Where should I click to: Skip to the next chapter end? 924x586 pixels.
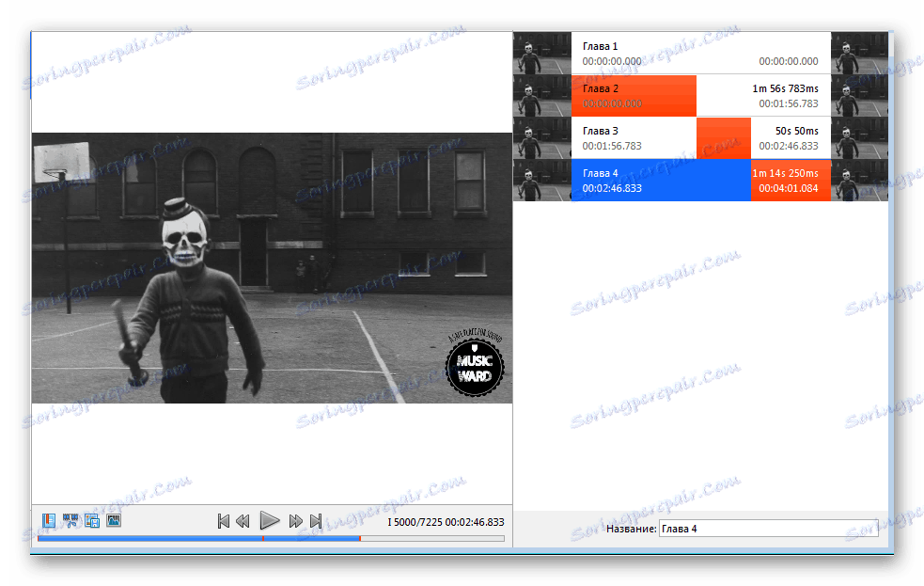pos(316,521)
